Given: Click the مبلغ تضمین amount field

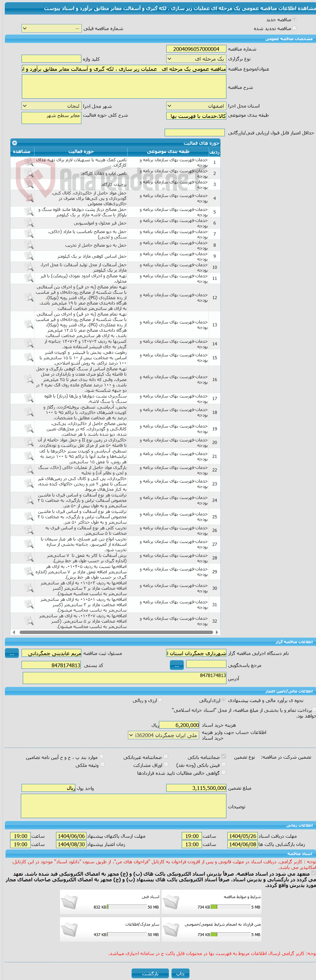Looking at the screenshot, I should tap(196, 788).
